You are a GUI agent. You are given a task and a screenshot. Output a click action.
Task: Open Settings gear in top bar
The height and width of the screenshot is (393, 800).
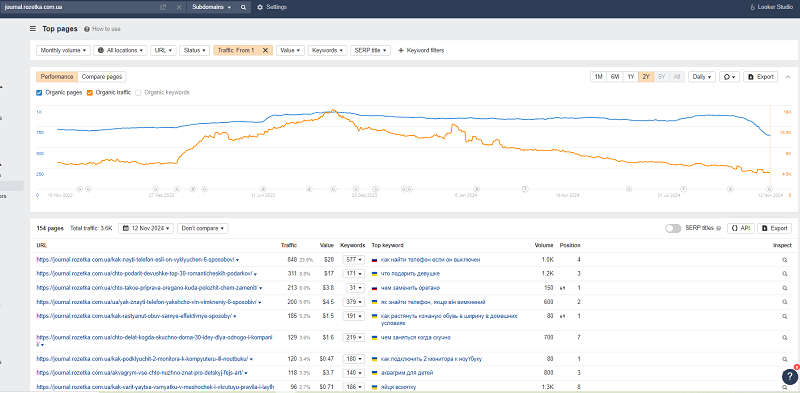pyautogui.click(x=272, y=7)
